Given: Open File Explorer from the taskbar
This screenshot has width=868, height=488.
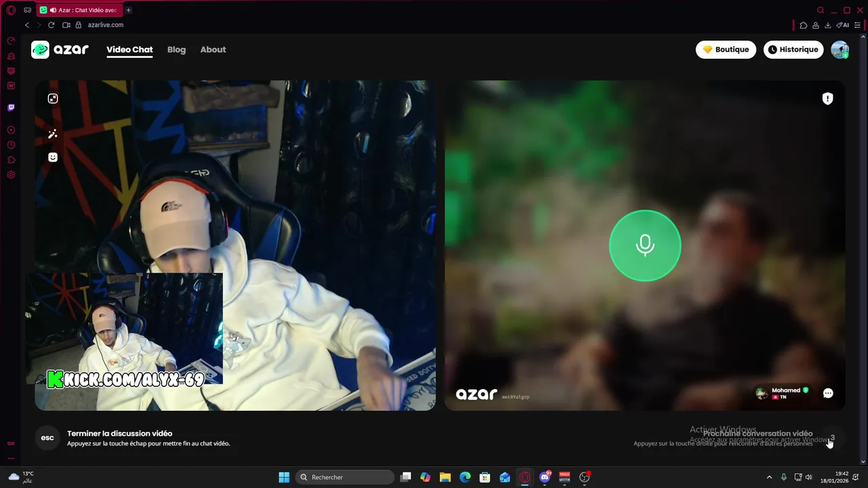Looking at the screenshot, I should pos(445,477).
